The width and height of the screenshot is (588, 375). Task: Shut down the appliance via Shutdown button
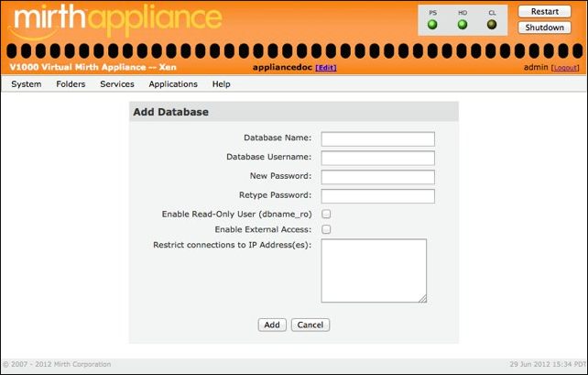point(545,28)
